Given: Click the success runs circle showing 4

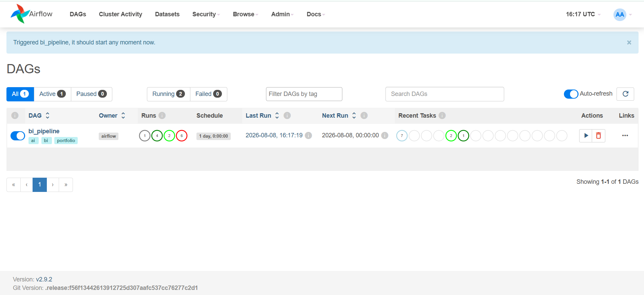Looking at the screenshot, I should point(157,136).
